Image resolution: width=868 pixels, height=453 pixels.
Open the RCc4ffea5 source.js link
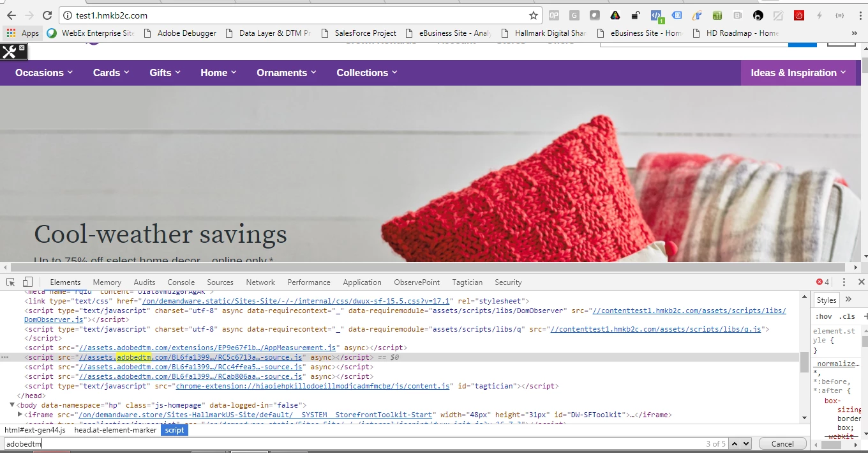(x=190, y=367)
